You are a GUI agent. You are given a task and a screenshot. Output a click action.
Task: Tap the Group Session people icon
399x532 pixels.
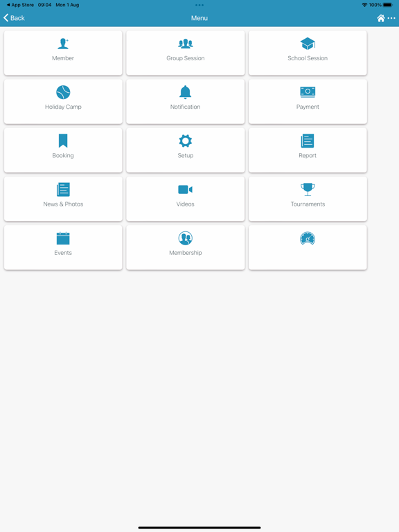(185, 44)
